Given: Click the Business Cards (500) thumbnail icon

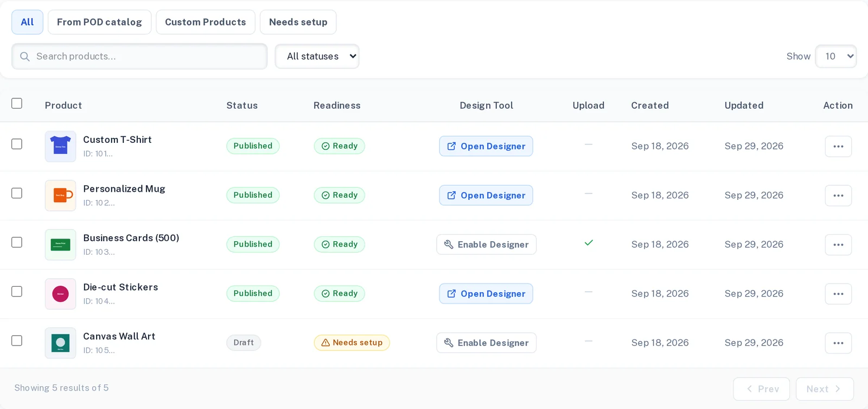Looking at the screenshot, I should pos(60,244).
